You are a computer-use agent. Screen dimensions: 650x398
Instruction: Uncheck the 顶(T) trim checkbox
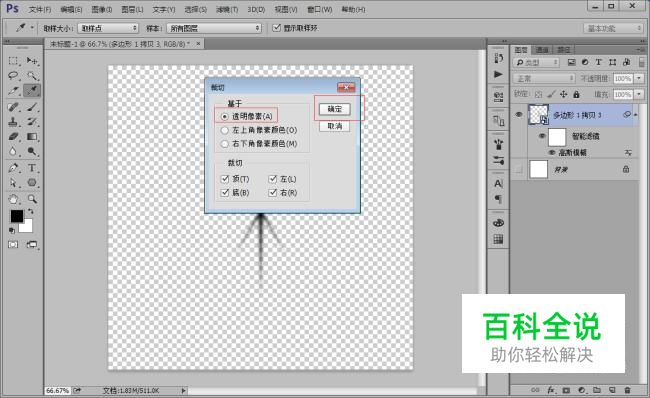[225, 179]
